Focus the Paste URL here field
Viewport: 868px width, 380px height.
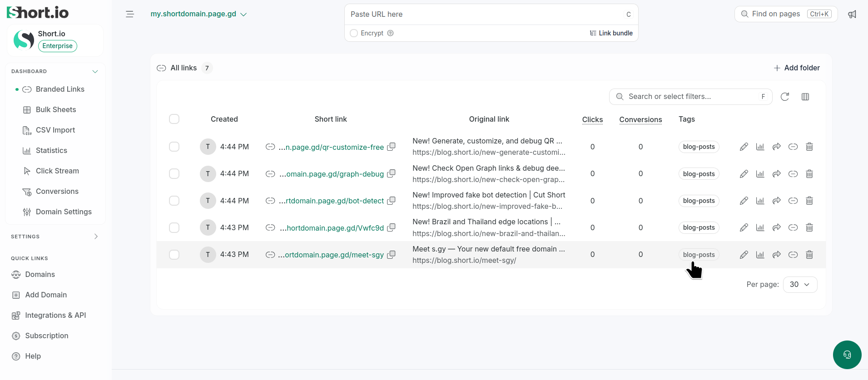point(486,15)
